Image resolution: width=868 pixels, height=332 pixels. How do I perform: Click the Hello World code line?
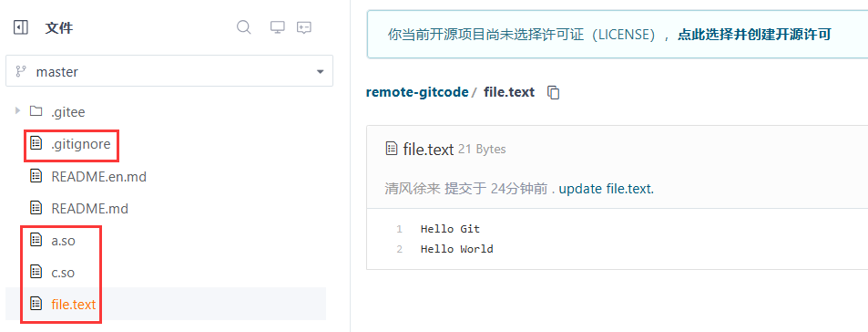(456, 249)
